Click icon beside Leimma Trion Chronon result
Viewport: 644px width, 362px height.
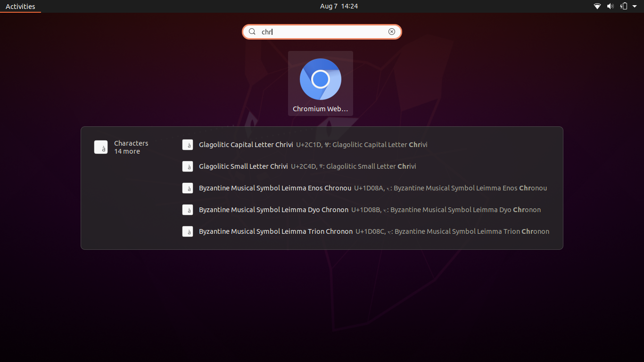tap(188, 231)
